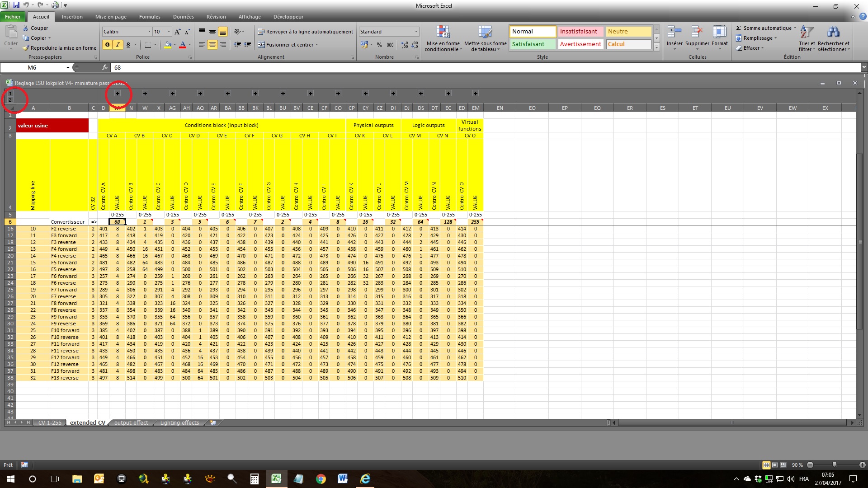Decrease font size with the small A icon

187,32
